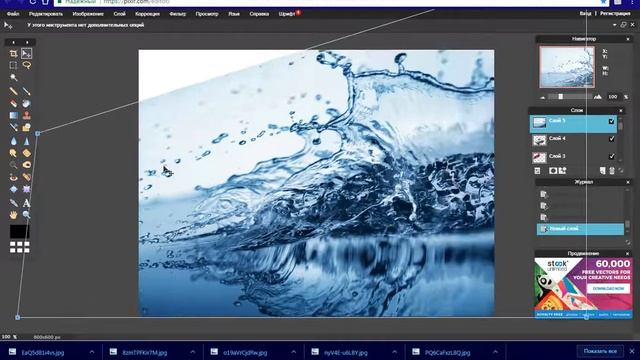Click the Navigator zoom percentage field

click(613, 97)
